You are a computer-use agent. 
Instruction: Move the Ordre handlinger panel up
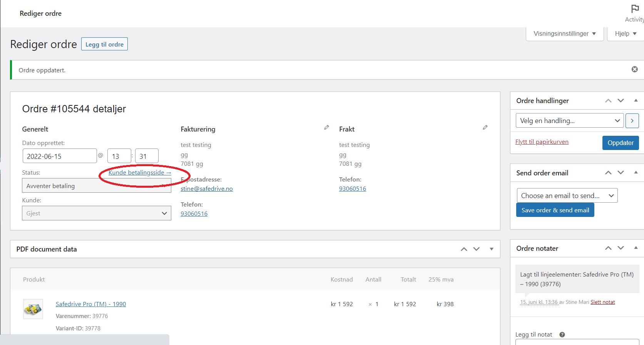click(608, 101)
